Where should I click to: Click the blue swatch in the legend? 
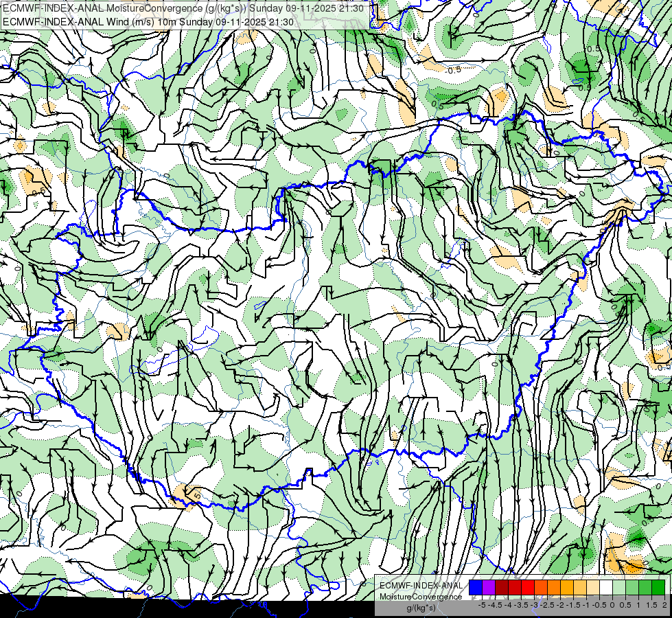coord(476,587)
